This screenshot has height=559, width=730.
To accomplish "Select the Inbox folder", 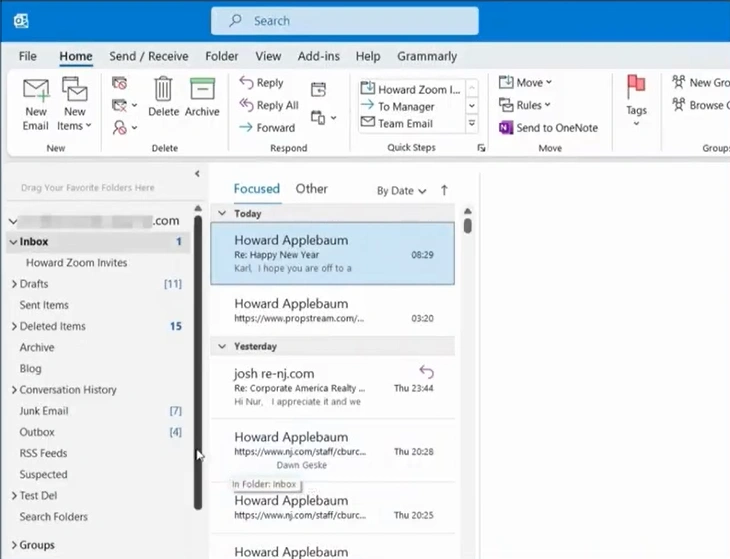I will point(98,242).
